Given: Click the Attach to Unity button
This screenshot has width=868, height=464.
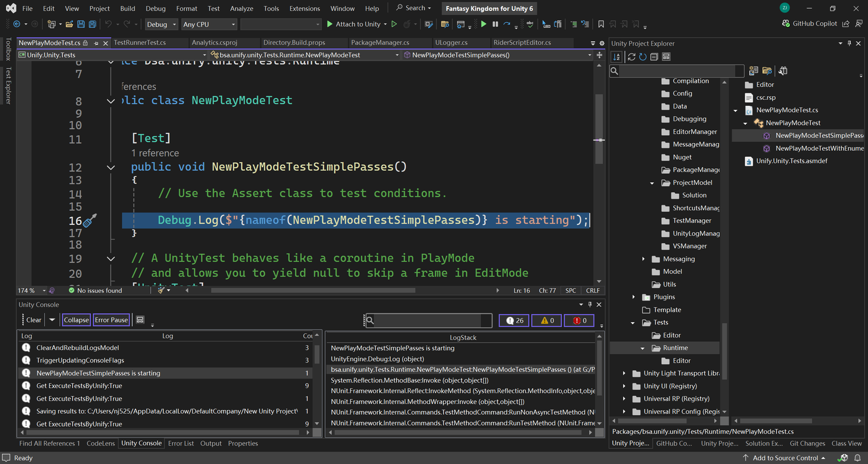Looking at the screenshot, I should click(x=357, y=24).
